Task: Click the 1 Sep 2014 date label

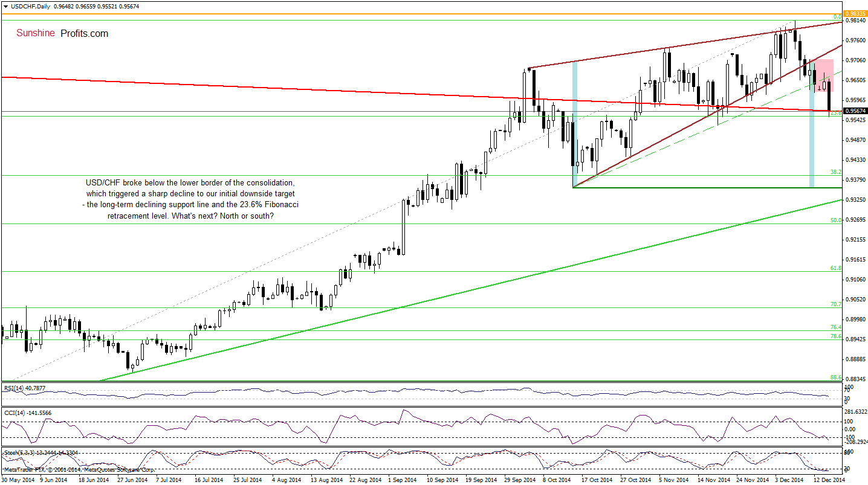Action: (403, 480)
